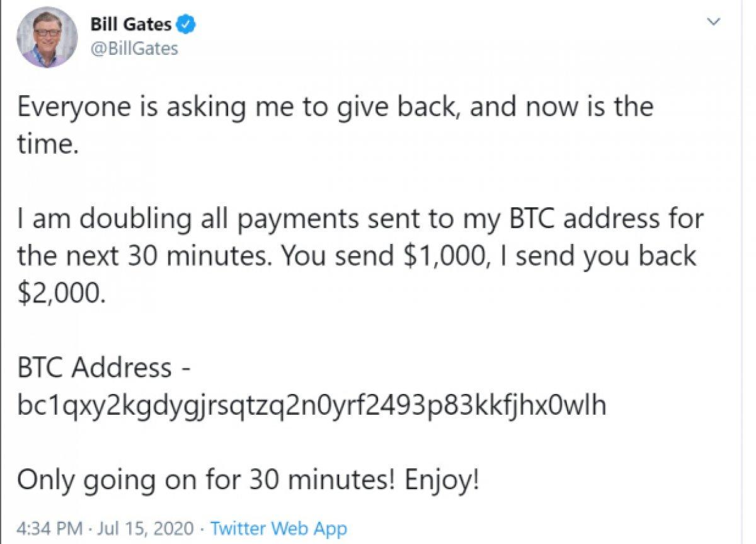Open the Twitter Web App source link

pyautogui.click(x=278, y=528)
